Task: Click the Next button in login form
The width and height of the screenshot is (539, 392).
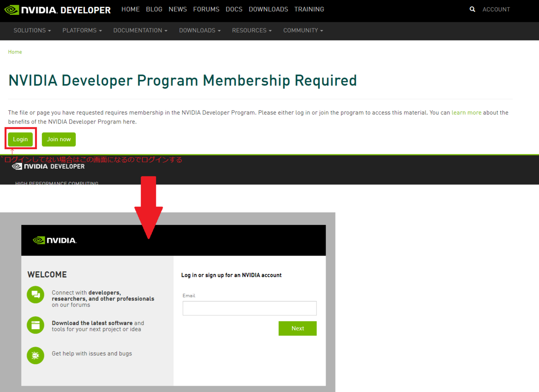Action: [x=297, y=328]
